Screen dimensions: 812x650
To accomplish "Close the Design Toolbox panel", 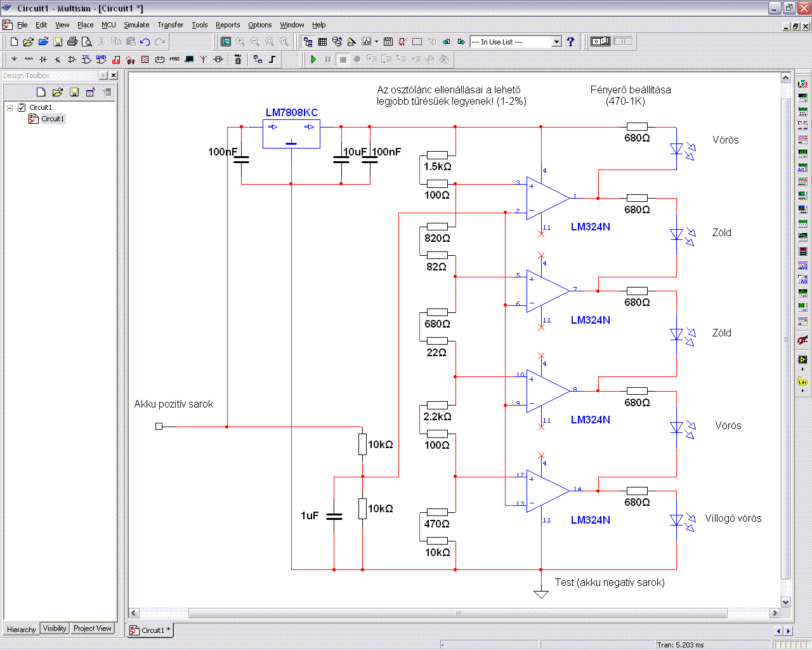I will coord(114,76).
